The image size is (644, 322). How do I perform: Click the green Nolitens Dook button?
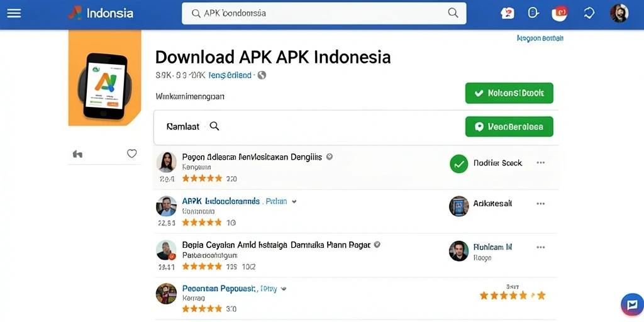(x=509, y=93)
